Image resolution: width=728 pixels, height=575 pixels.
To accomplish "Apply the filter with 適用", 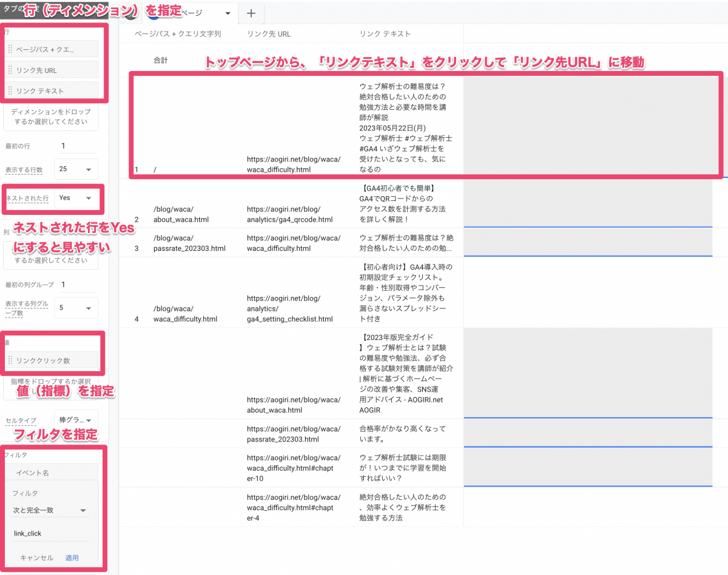I will (72, 557).
